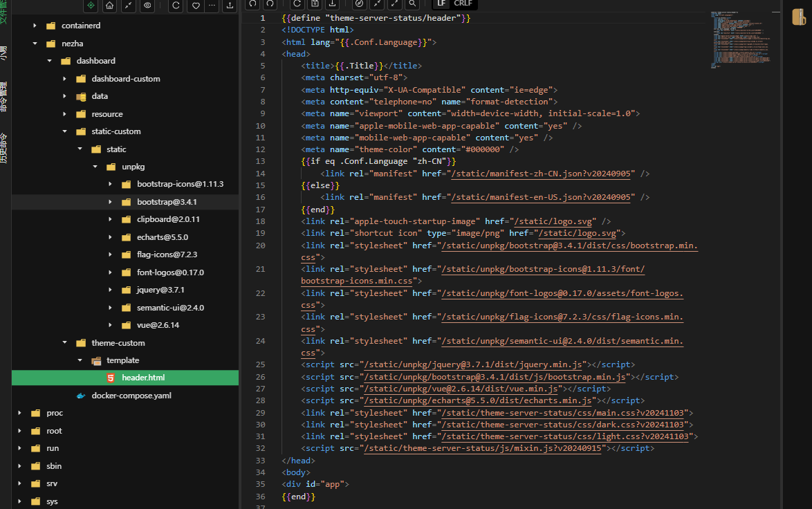Click the echarts.min.js link on line 28

pyautogui.click(x=478, y=401)
